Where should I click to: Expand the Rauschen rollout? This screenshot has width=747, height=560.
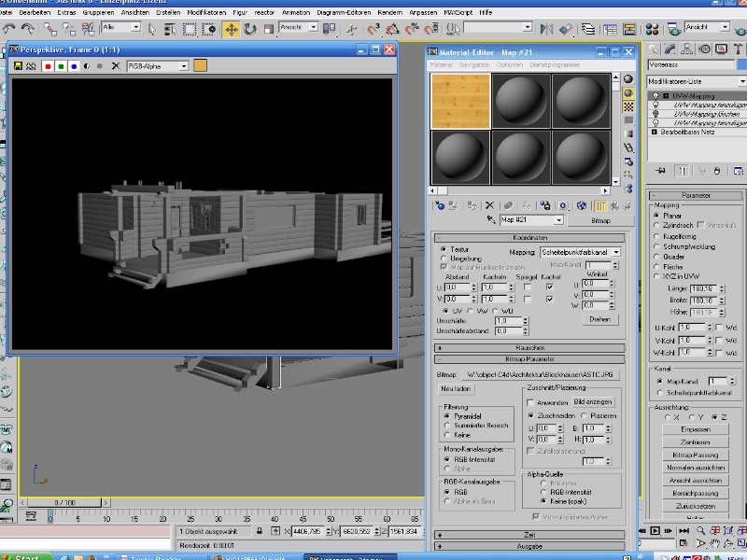529,347
